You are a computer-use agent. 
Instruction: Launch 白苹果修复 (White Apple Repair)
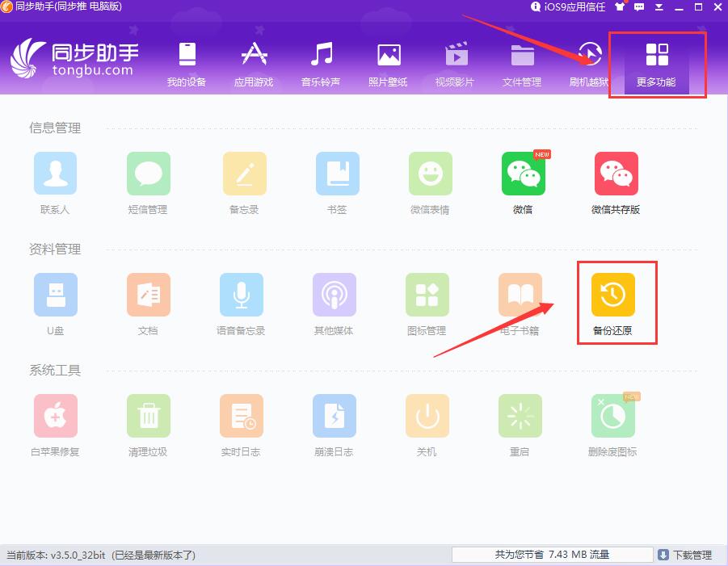point(55,415)
